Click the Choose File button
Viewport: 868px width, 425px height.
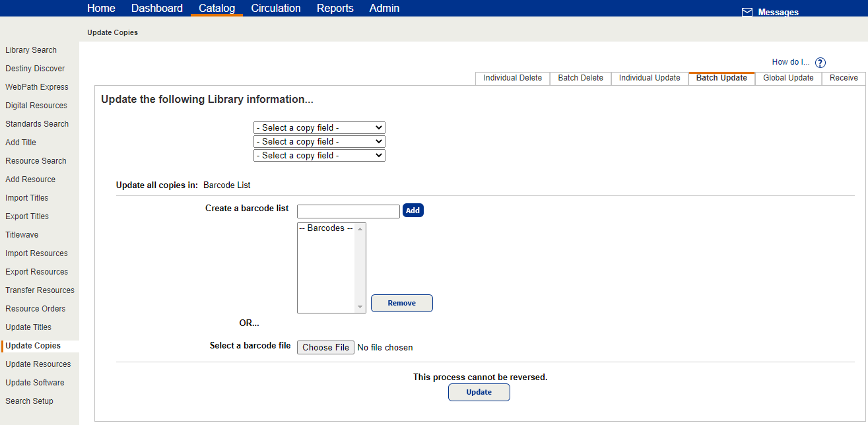tap(325, 348)
